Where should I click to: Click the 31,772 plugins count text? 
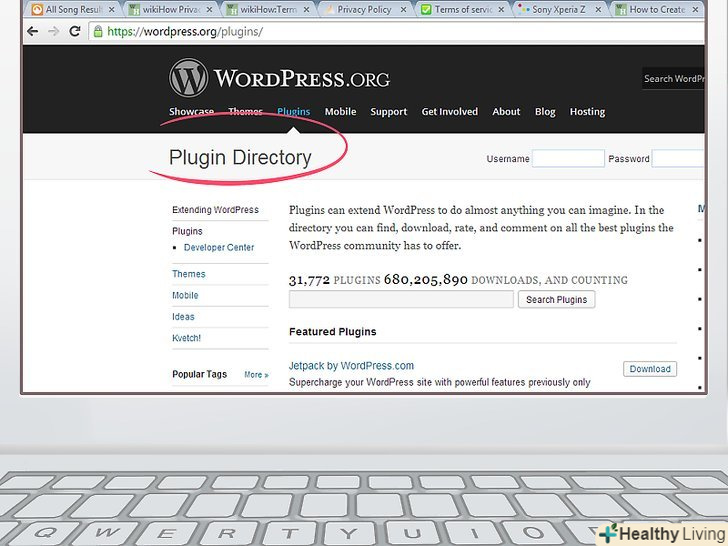[334, 280]
